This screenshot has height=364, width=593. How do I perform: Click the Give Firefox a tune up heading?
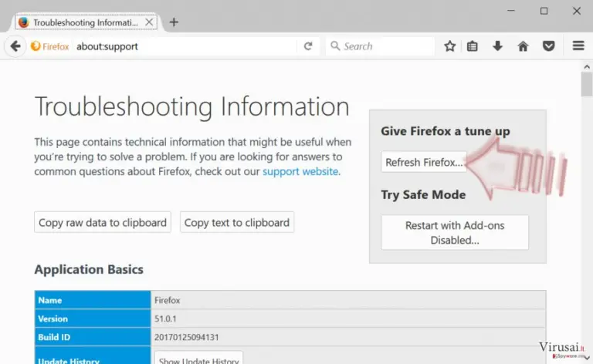click(445, 131)
